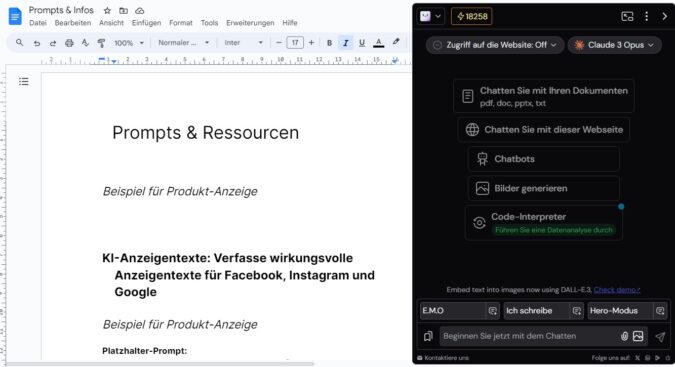Open the Erweiterungen menu
675x367 pixels.
coord(250,23)
